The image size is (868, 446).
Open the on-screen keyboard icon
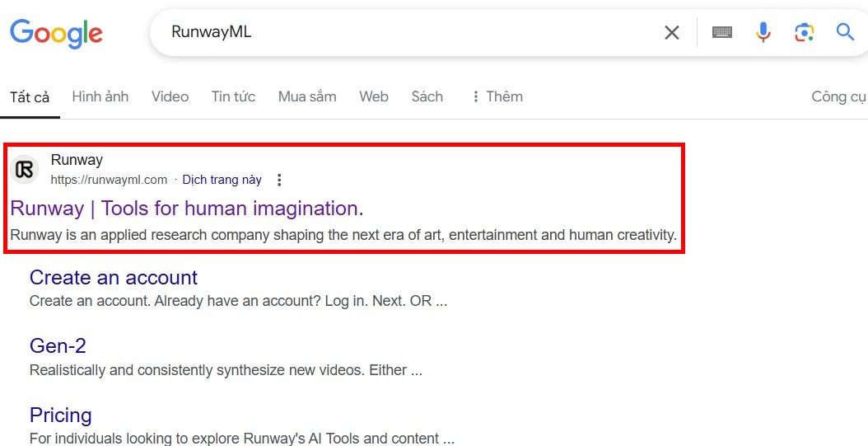point(722,33)
